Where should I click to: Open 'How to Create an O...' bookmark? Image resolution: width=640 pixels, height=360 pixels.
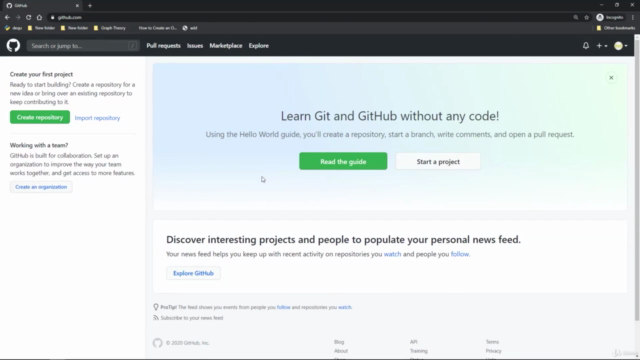[x=158, y=28]
